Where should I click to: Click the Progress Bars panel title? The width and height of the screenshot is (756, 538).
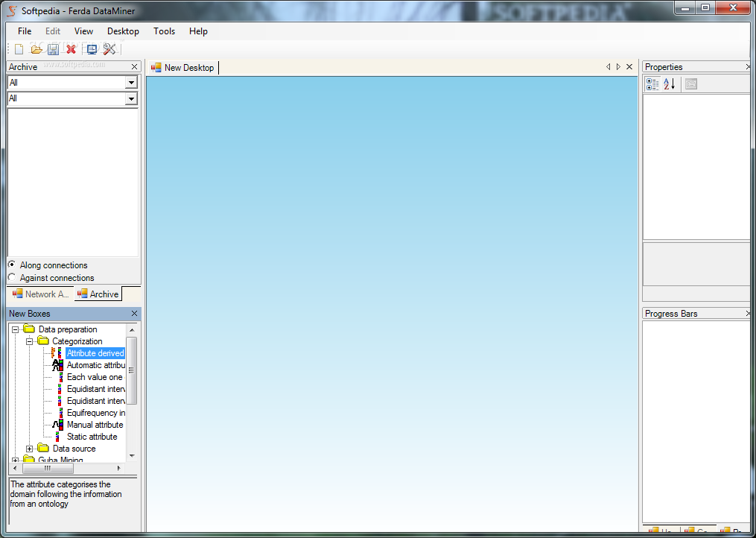coord(671,314)
